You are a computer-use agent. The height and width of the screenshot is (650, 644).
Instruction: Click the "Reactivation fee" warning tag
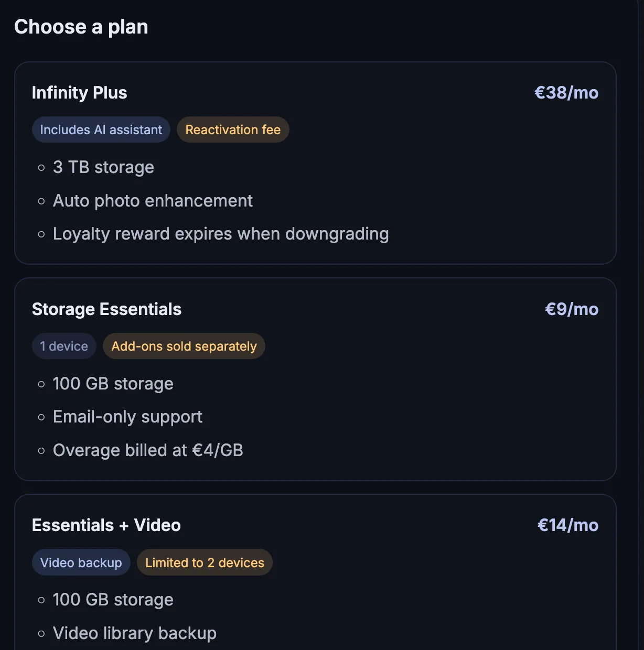coord(233,129)
